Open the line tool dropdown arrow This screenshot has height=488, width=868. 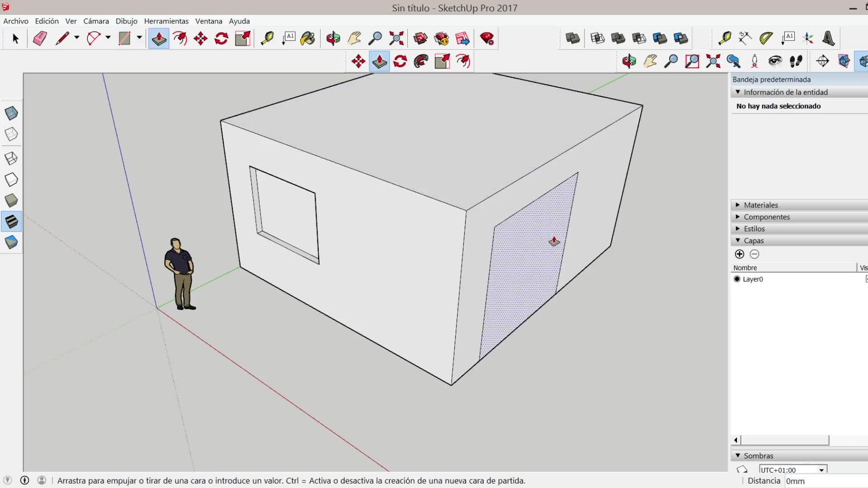(x=77, y=38)
